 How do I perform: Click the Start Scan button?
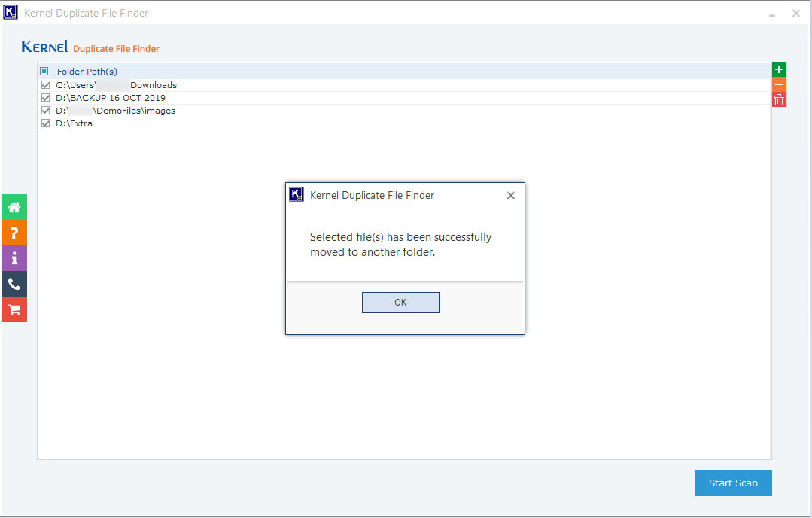pos(733,483)
